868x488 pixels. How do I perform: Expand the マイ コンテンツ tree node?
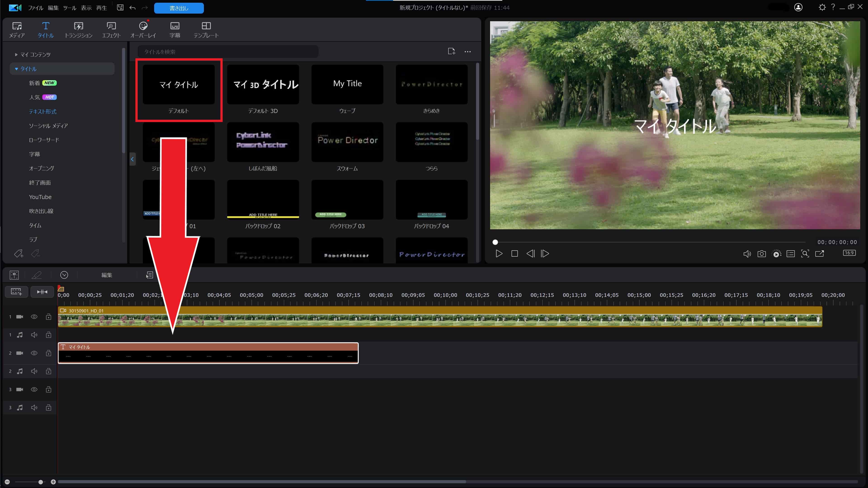[16, 54]
